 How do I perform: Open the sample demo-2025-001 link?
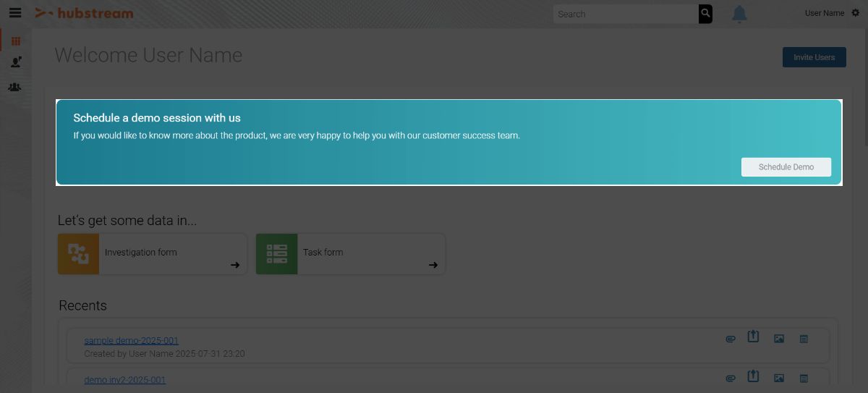[131, 340]
